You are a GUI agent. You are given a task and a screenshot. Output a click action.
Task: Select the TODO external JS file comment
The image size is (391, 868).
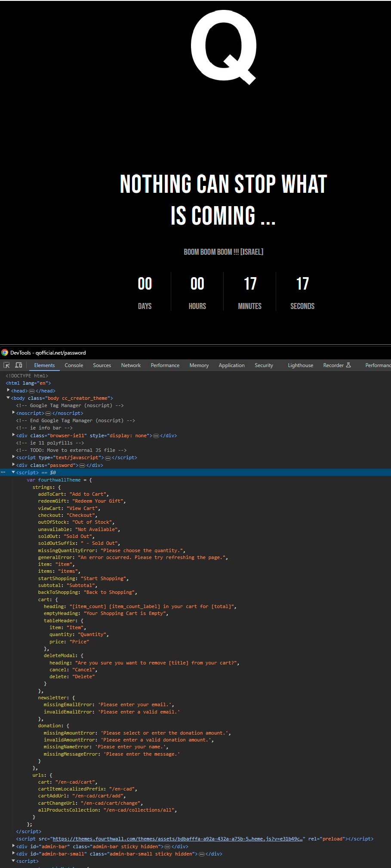point(71,450)
